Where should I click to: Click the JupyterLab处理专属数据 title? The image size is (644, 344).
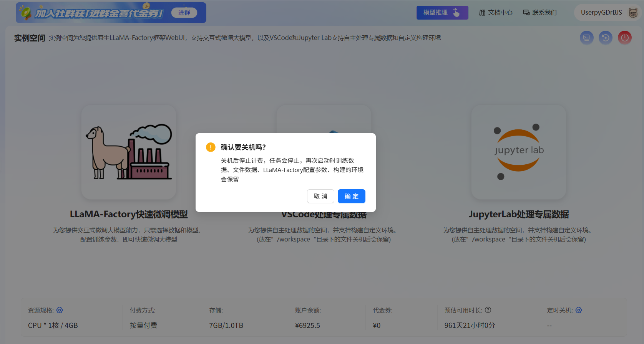519,214
